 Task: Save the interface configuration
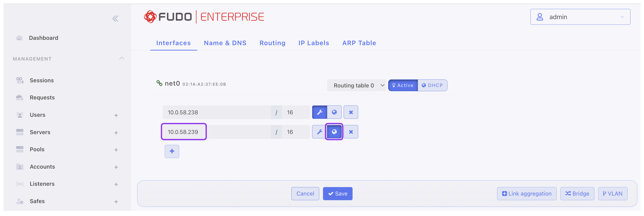[x=338, y=194]
